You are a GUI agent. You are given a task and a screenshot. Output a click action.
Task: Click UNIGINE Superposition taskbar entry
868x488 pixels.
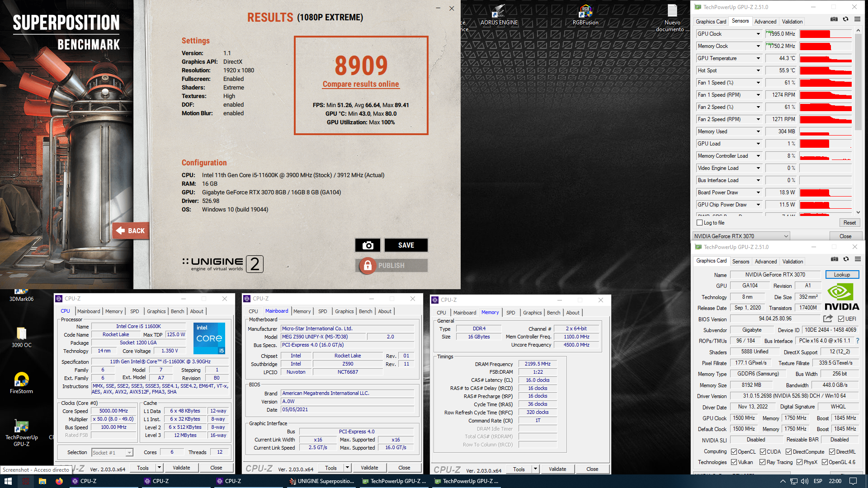click(322, 481)
